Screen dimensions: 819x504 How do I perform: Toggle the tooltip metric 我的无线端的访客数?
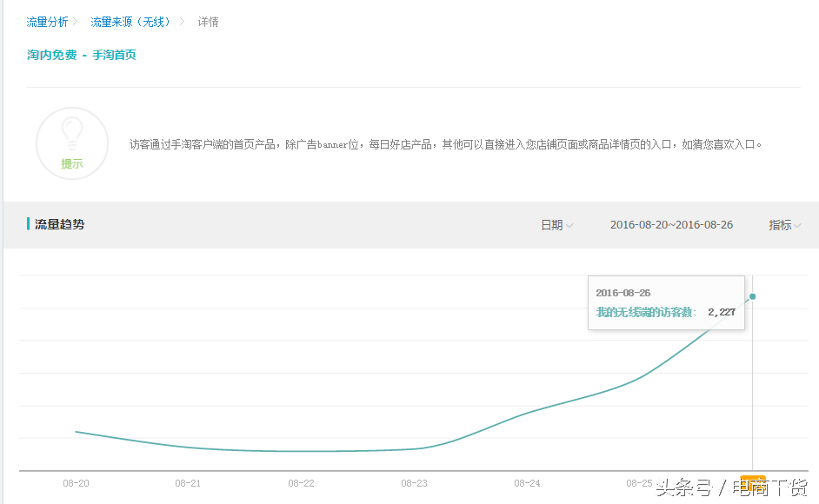[x=643, y=312]
